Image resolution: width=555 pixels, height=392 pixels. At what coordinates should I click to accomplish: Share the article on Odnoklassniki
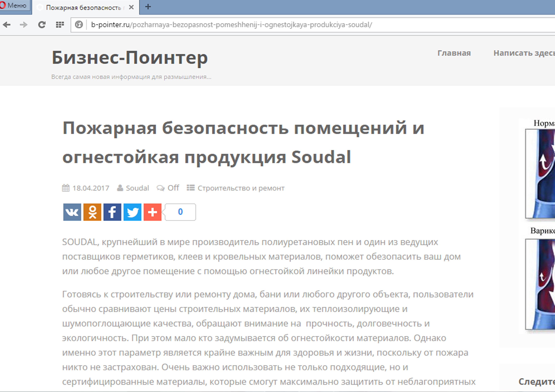pyautogui.click(x=92, y=212)
